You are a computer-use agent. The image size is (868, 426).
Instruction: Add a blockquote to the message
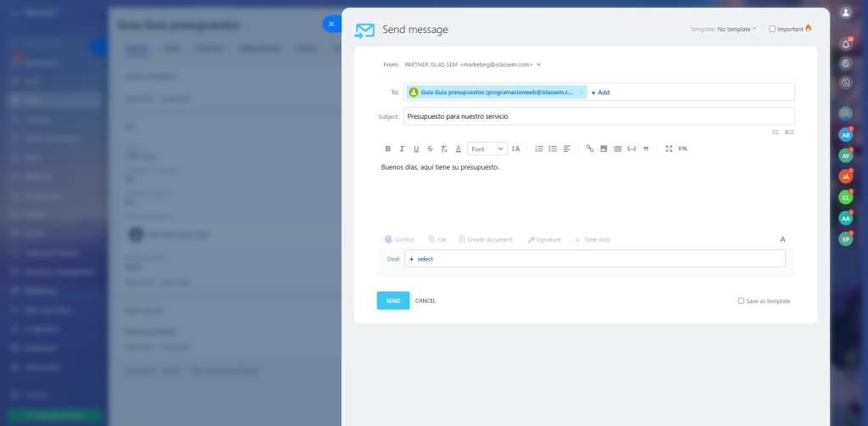646,149
